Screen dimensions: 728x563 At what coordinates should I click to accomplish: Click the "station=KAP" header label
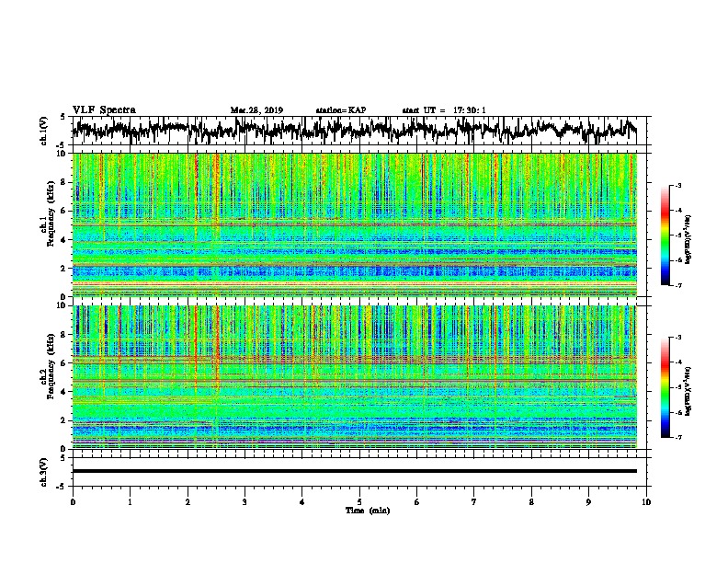point(341,110)
